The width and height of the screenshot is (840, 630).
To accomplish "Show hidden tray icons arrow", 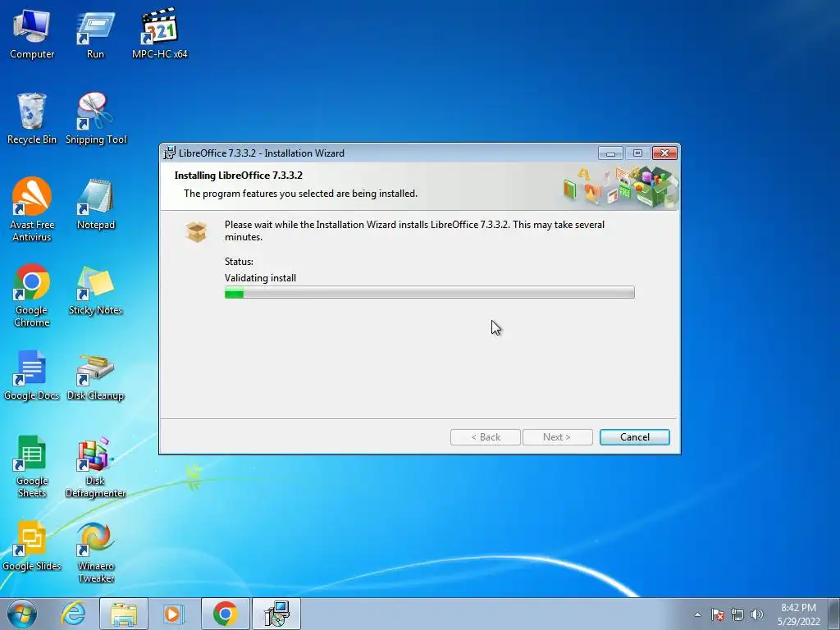I will (x=697, y=614).
